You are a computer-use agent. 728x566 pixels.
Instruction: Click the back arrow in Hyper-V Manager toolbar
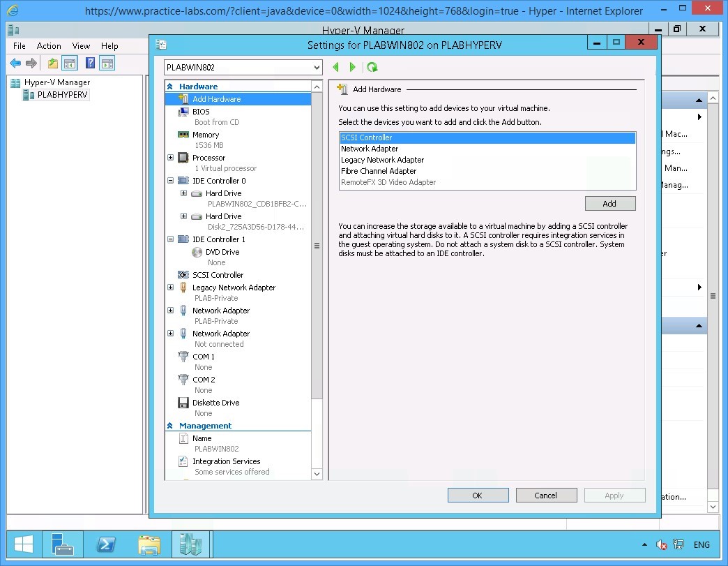click(14, 63)
